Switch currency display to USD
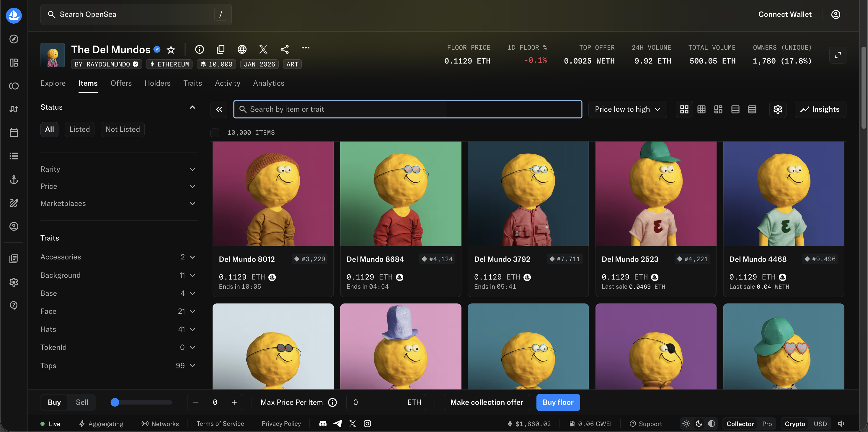This screenshot has height=432, width=868. [x=820, y=424]
